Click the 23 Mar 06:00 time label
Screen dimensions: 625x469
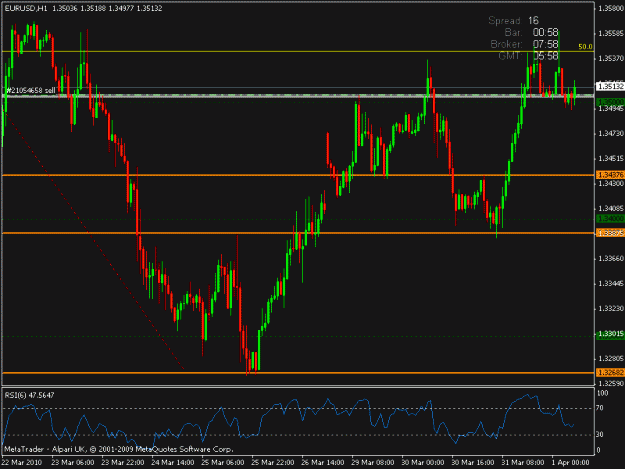(73, 462)
